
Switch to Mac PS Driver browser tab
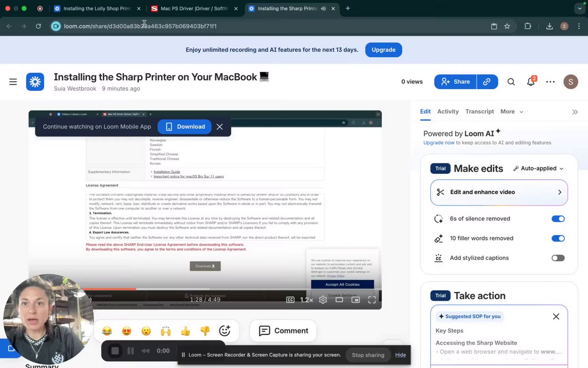coord(194,8)
